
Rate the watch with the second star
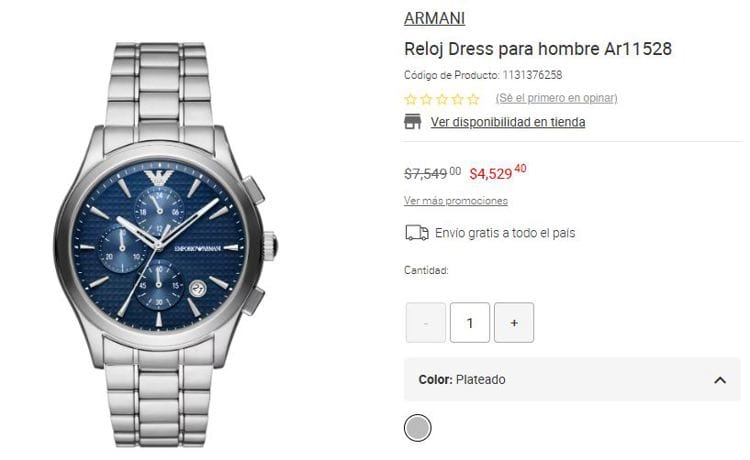426,99
